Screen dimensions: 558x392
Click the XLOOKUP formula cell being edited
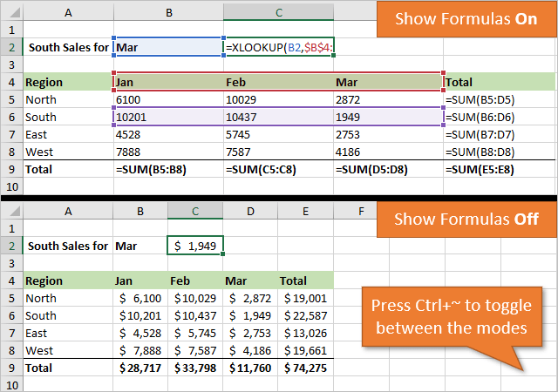coord(279,47)
